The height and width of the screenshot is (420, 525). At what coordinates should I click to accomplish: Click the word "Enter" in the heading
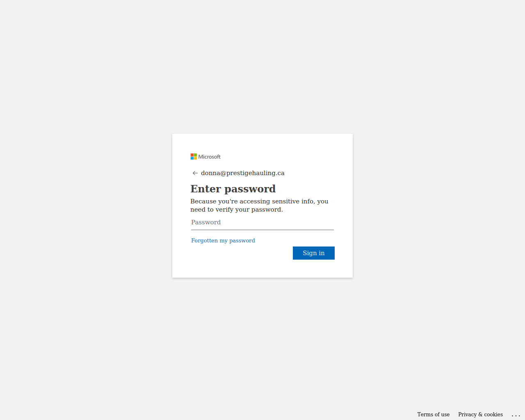tap(206, 189)
